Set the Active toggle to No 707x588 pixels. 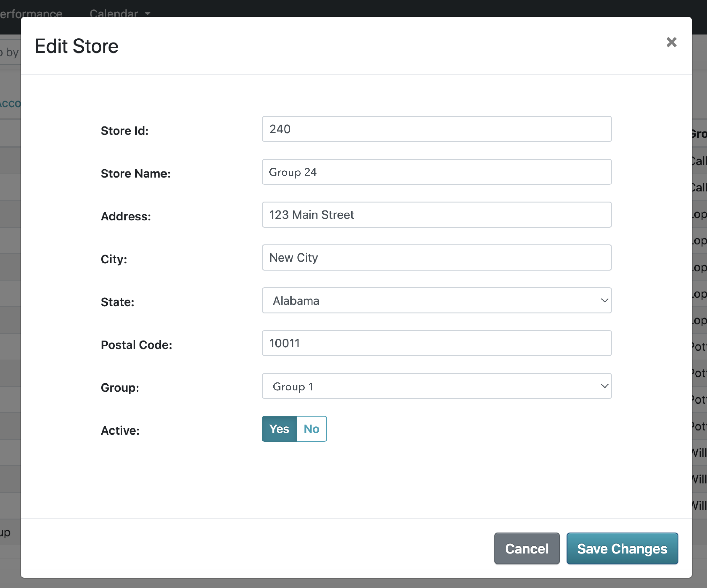[311, 429]
